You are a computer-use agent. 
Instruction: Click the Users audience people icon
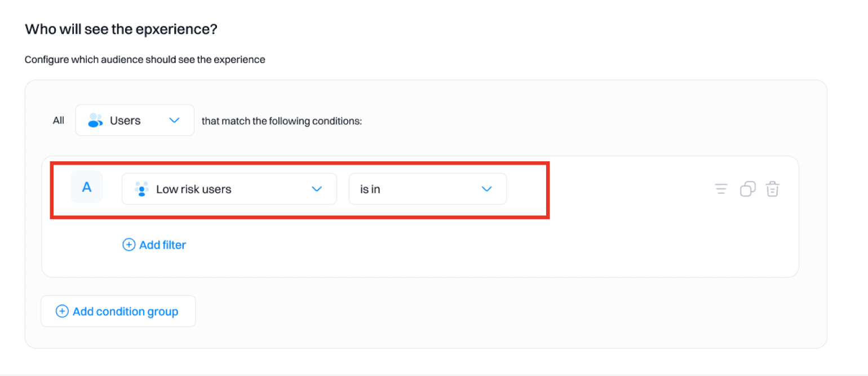[x=95, y=120]
